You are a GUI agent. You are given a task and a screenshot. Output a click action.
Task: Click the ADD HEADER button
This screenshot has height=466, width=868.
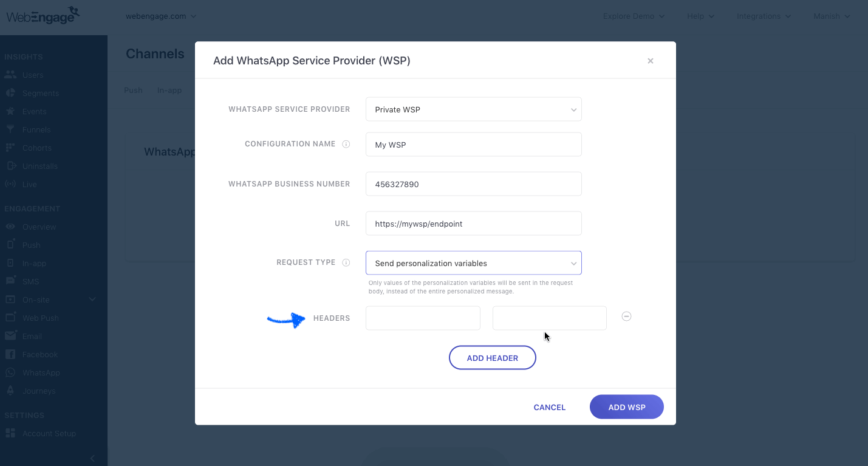(x=492, y=357)
